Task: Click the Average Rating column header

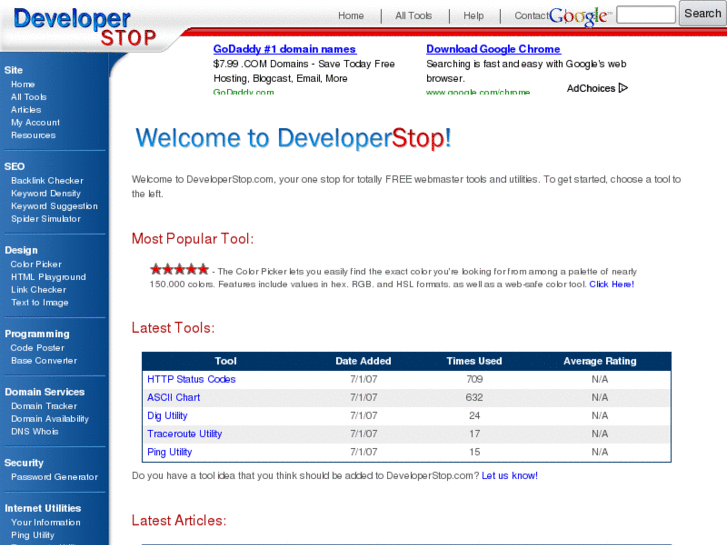Action: [x=599, y=361]
